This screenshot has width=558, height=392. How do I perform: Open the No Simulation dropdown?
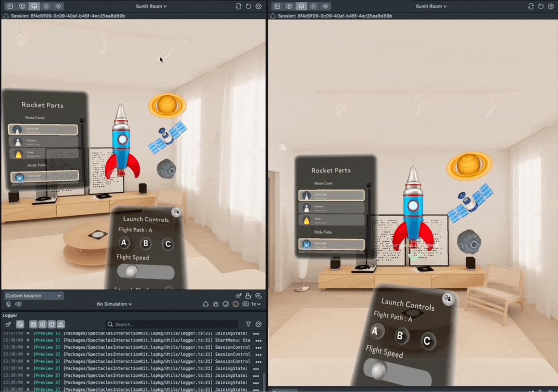114,304
